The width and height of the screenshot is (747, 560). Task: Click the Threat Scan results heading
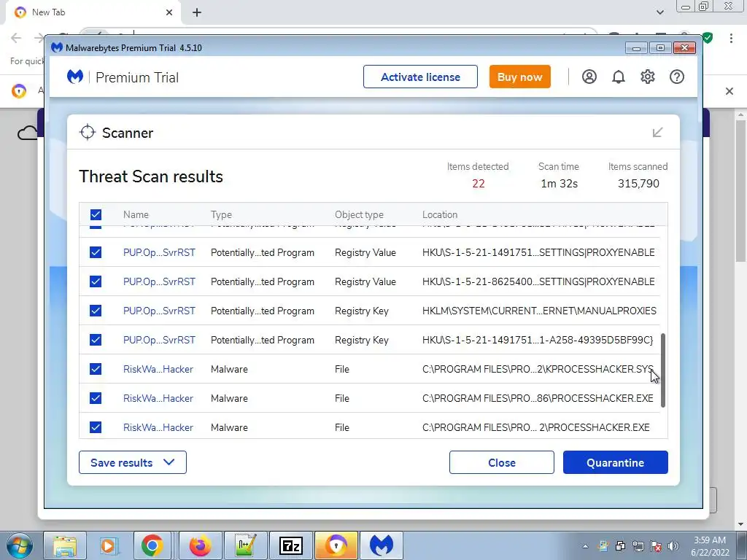(x=151, y=176)
